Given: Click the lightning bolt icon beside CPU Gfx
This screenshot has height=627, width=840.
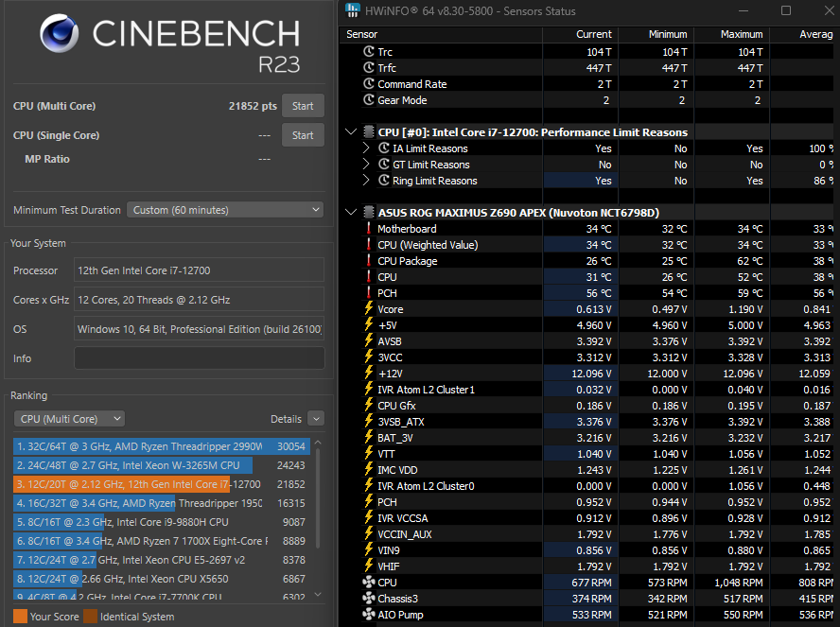Looking at the screenshot, I should [x=369, y=405].
